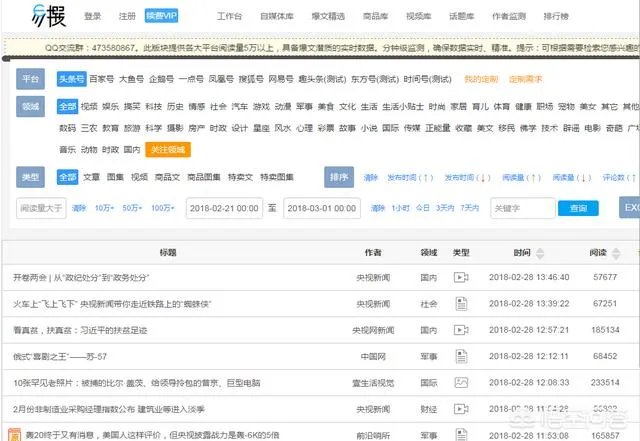Filter field by 数码
640x441 pixels.
pyautogui.click(x=67, y=128)
